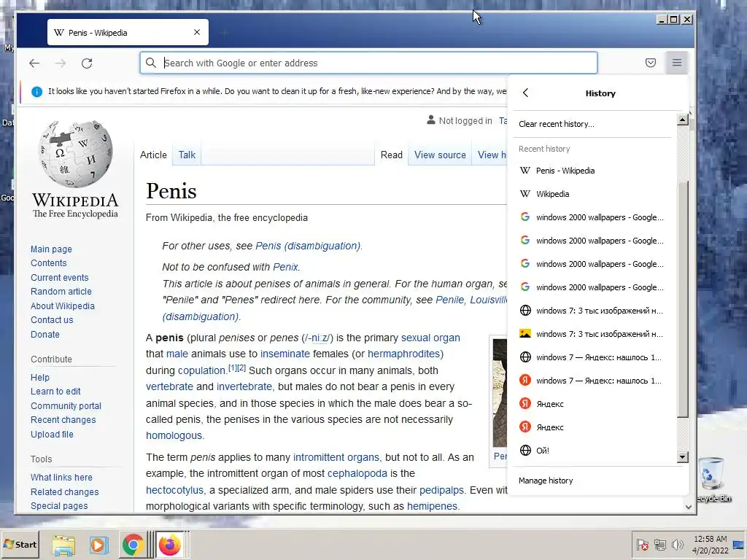The height and width of the screenshot is (560, 747).
Task: Click the search magnifier icon in address bar
Action: (x=150, y=63)
